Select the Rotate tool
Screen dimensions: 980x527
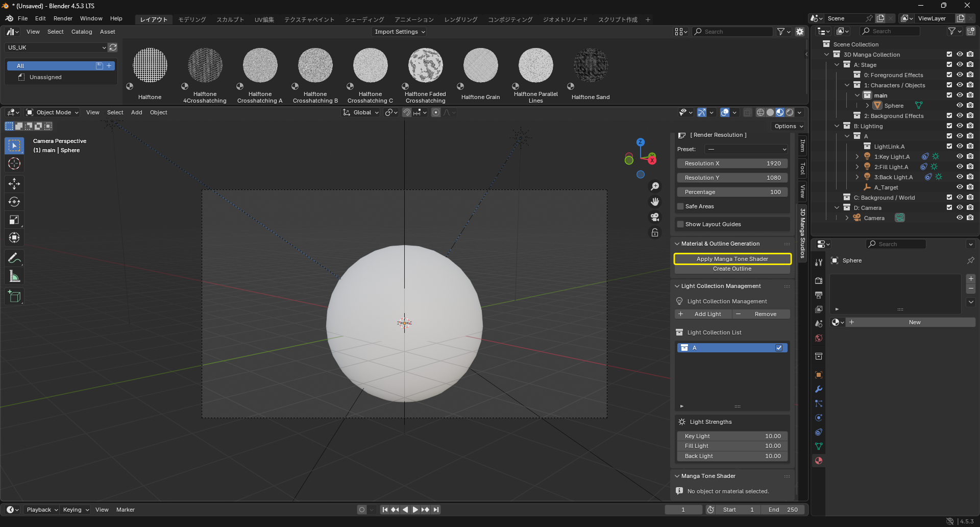pyautogui.click(x=14, y=202)
